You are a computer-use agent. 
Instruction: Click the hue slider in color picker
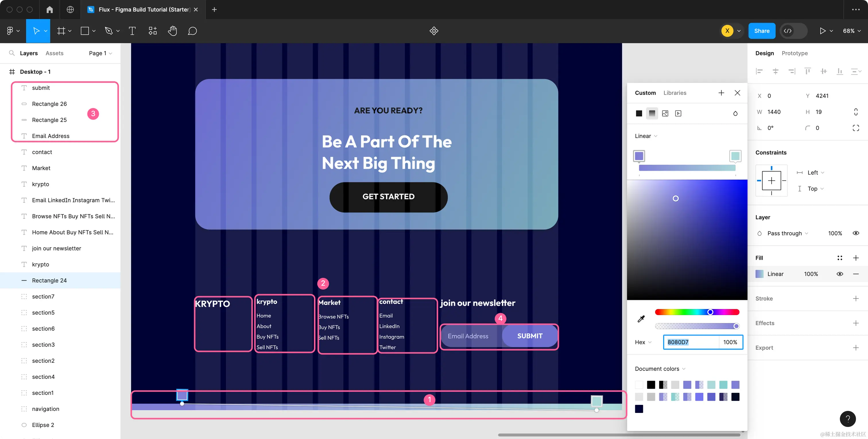697,312
